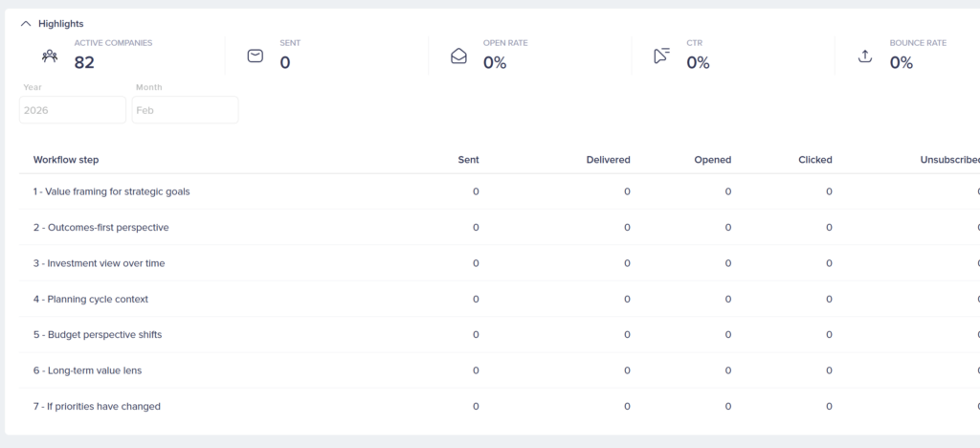
Task: Select step 7 If priorities have changed
Action: (97, 407)
